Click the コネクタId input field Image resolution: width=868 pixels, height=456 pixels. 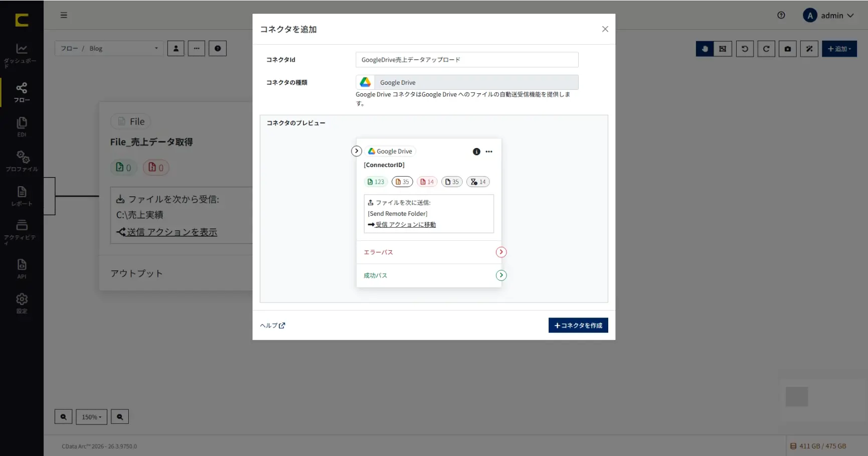467,60
